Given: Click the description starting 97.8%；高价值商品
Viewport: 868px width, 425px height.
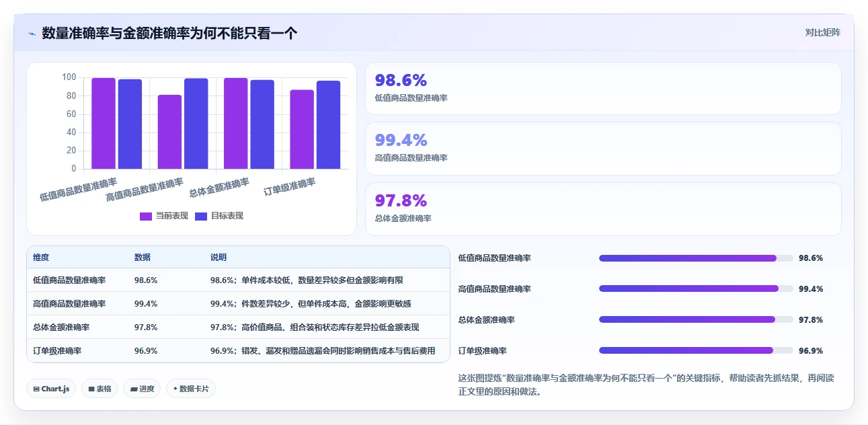Looking at the screenshot, I should click(x=315, y=327).
